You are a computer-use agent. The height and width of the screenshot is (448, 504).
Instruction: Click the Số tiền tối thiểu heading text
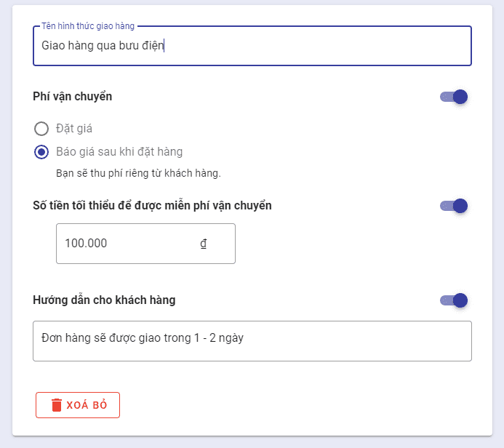pyautogui.click(x=152, y=206)
